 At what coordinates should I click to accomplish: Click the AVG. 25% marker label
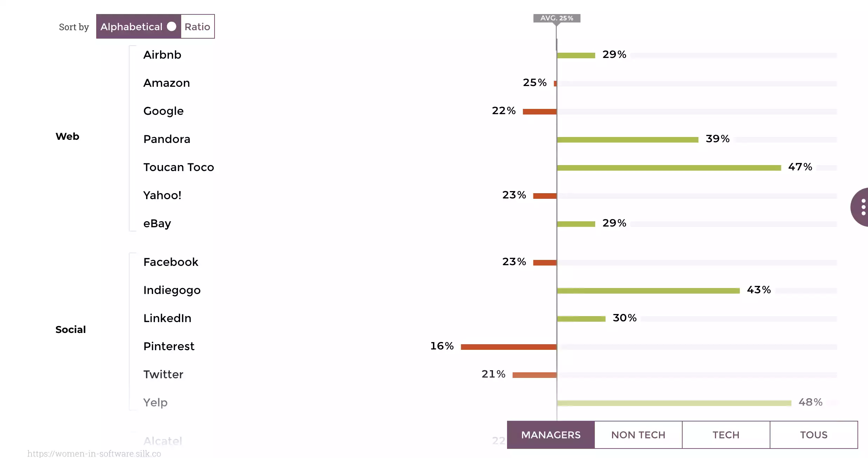pos(557,18)
